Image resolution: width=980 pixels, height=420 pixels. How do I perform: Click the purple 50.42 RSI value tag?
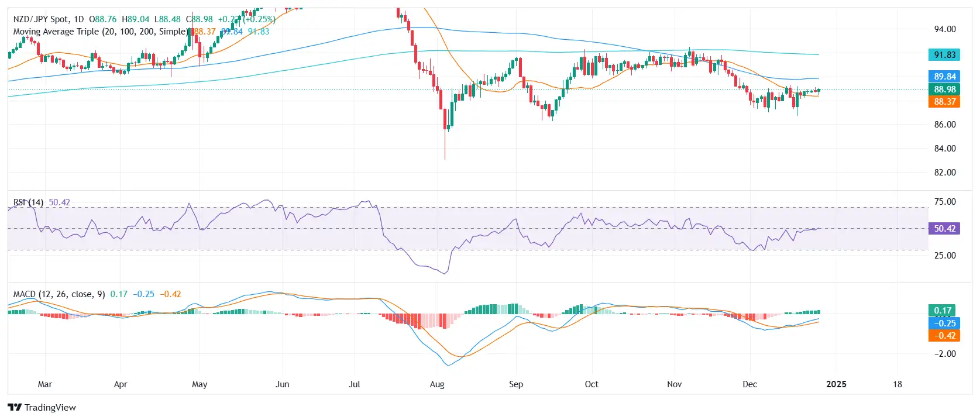[944, 229]
